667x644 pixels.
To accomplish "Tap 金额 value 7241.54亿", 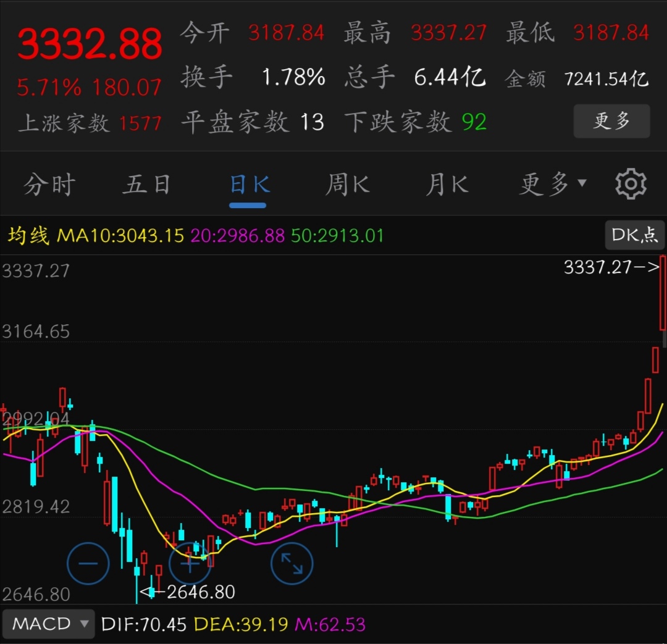I will click(x=606, y=78).
